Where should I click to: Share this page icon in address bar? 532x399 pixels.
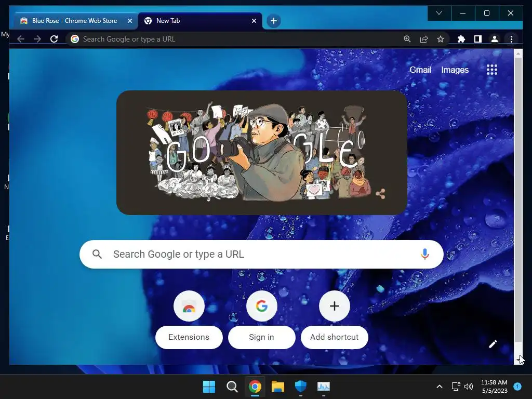pos(424,39)
